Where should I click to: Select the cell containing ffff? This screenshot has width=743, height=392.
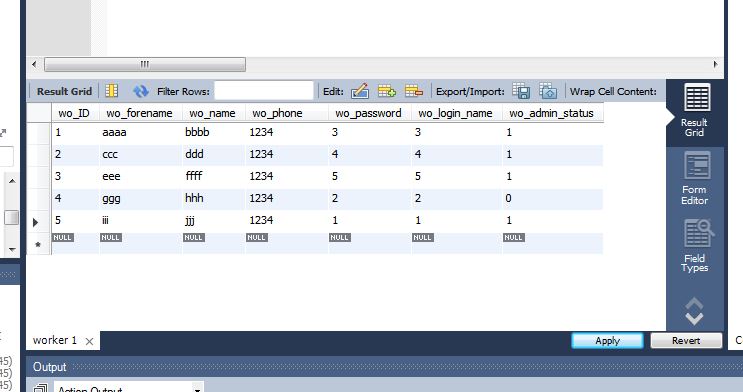213,176
